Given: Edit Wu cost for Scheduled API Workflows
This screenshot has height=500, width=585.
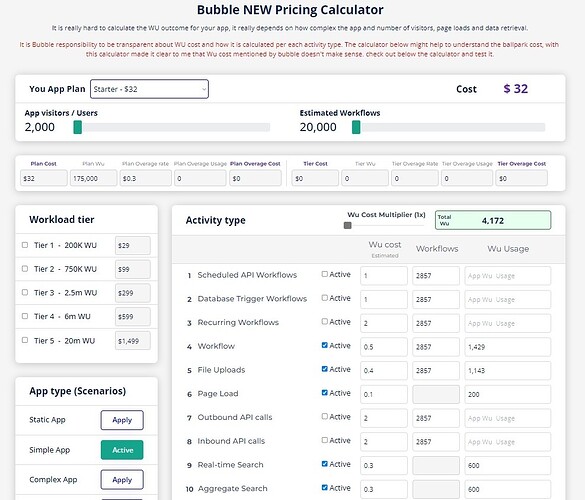Looking at the screenshot, I should point(384,276).
